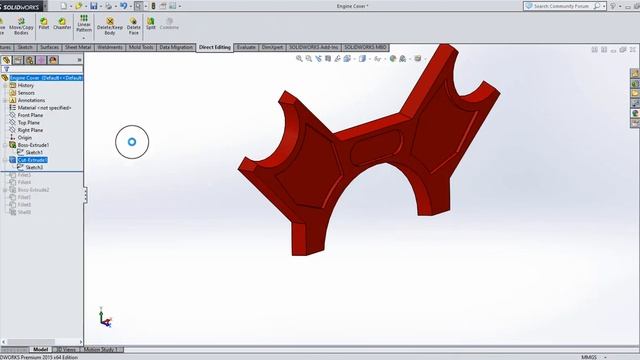Switch to the Evaluate tab
This screenshot has width=640, height=360.
(246, 47)
